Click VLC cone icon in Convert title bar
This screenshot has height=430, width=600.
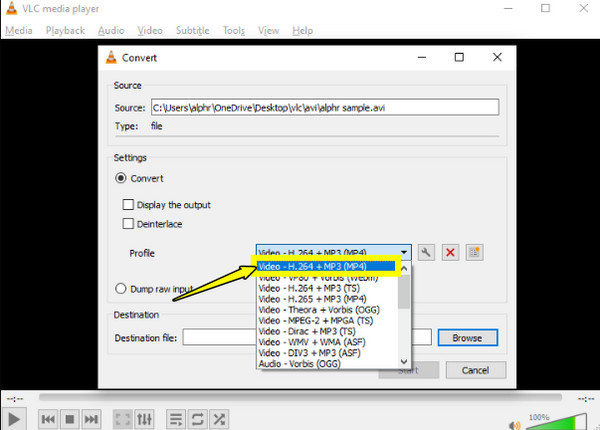111,57
